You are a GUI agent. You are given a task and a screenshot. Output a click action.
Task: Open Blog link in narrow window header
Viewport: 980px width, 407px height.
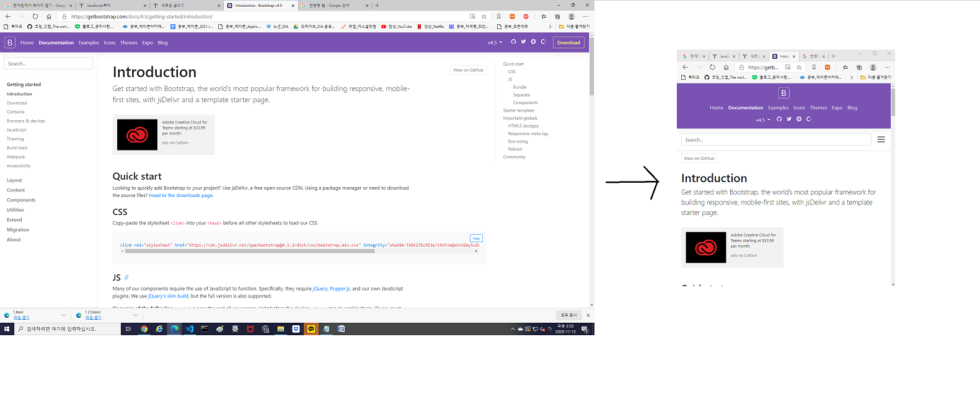pyautogui.click(x=852, y=108)
